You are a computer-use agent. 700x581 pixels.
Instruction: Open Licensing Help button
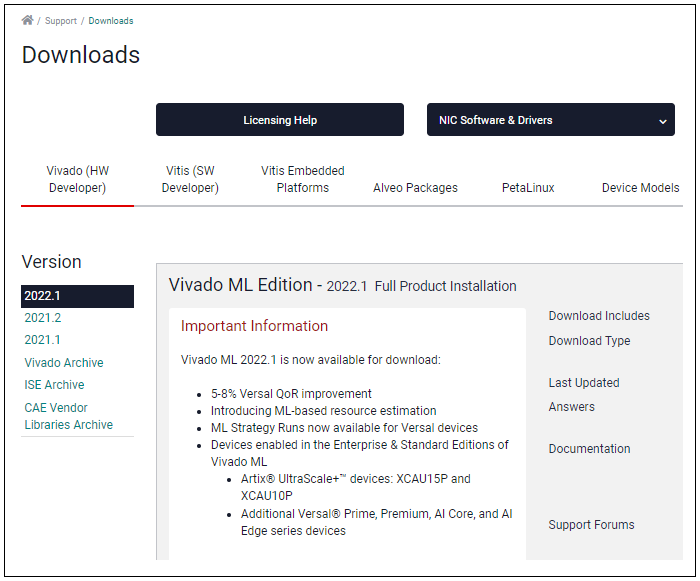pos(280,120)
